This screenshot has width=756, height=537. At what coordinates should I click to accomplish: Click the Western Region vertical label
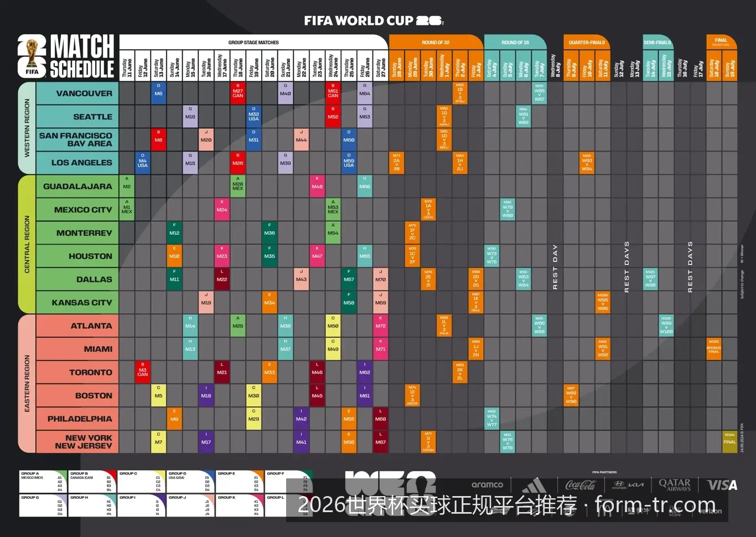[27, 128]
